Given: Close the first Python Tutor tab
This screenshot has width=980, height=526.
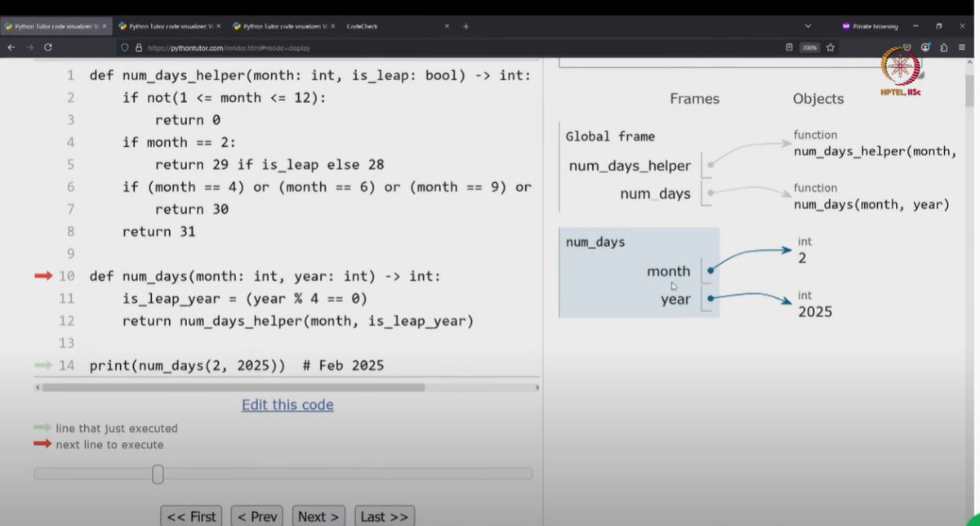Looking at the screenshot, I should [104, 26].
